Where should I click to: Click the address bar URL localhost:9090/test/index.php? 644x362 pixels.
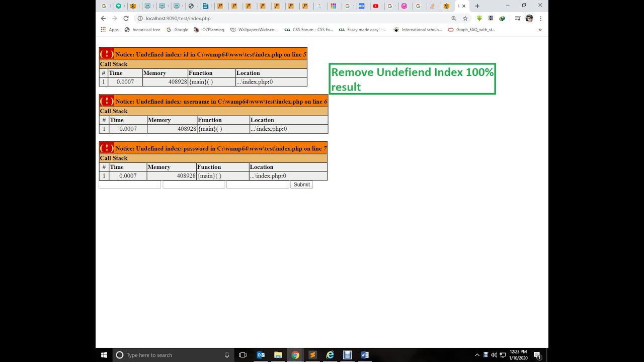pyautogui.click(x=178, y=18)
